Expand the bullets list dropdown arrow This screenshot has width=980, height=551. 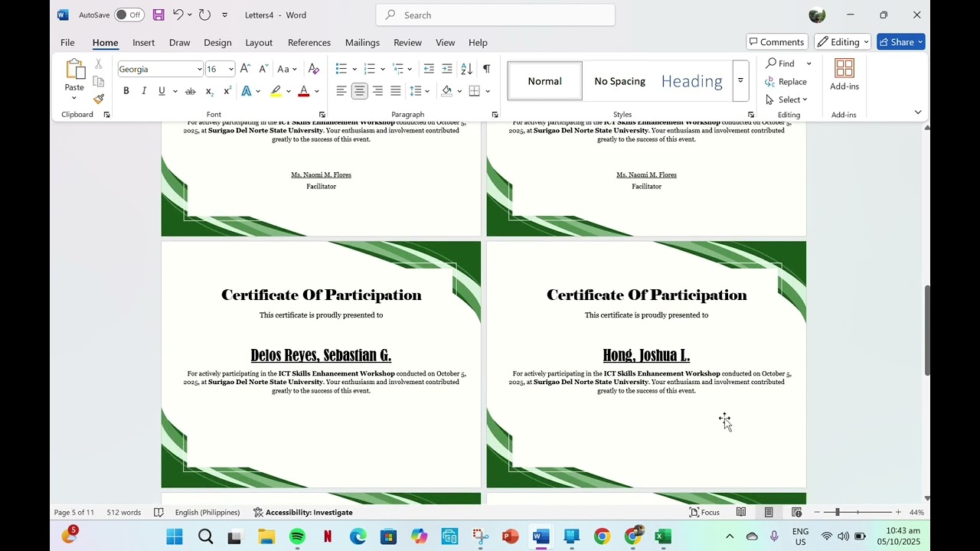coord(354,69)
